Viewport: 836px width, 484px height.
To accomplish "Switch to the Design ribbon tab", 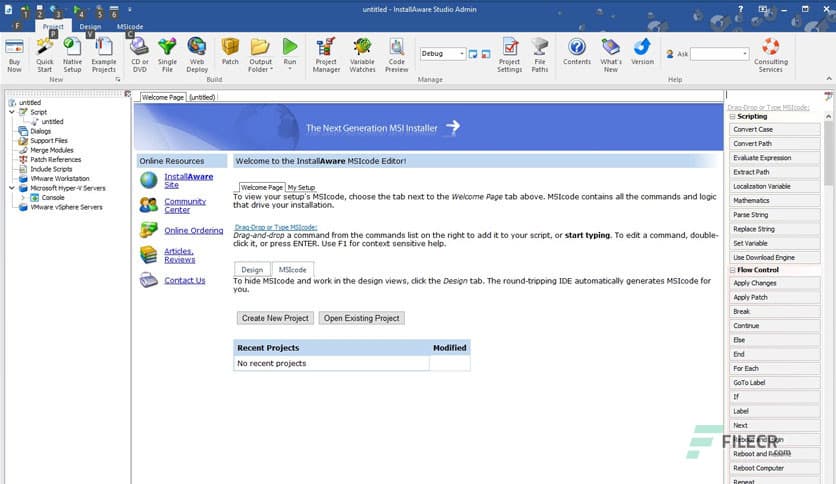I will point(90,27).
